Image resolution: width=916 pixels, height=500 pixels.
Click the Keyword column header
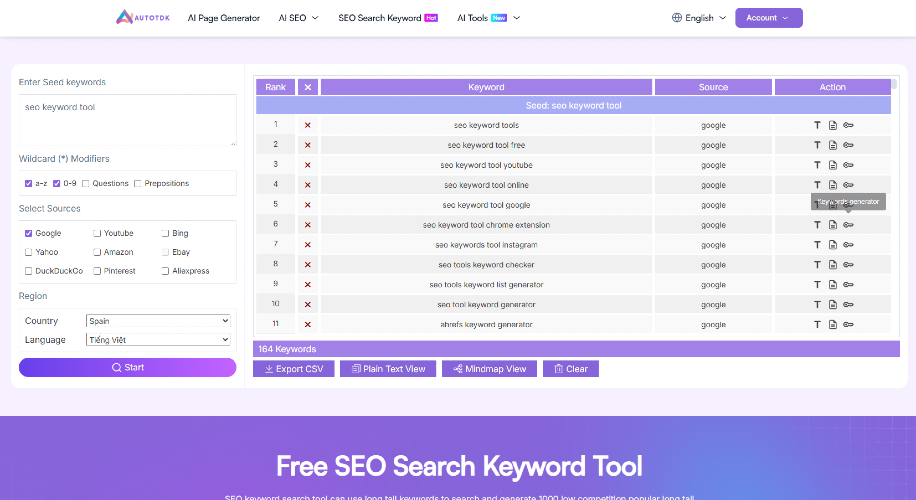pos(486,87)
